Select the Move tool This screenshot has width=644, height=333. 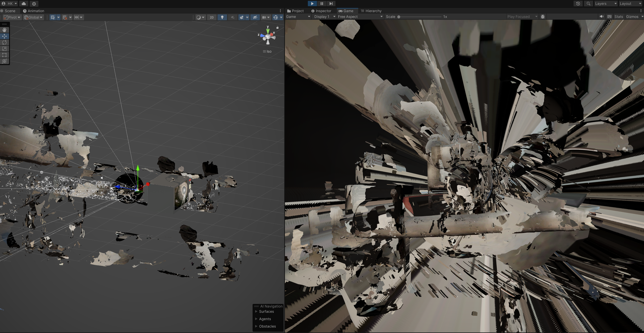coord(4,36)
